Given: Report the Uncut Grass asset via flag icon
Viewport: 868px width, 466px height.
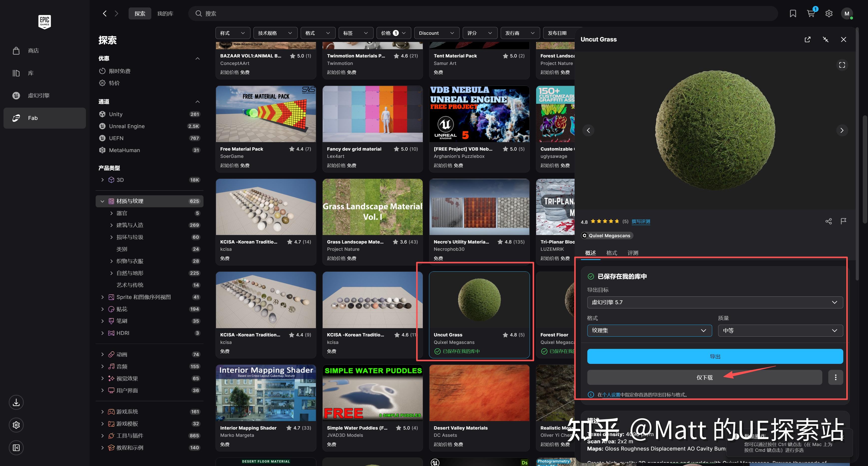Looking at the screenshot, I should click(844, 221).
